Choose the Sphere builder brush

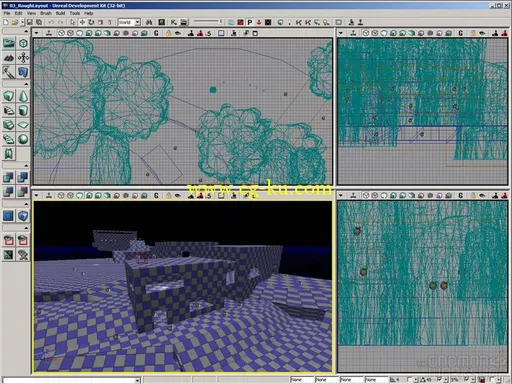(23, 139)
